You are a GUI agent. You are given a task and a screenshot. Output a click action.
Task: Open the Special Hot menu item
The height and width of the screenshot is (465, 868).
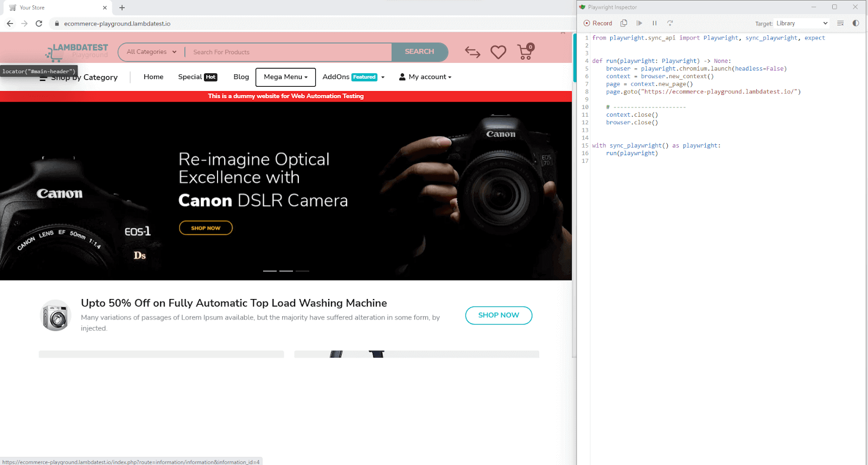tap(197, 77)
